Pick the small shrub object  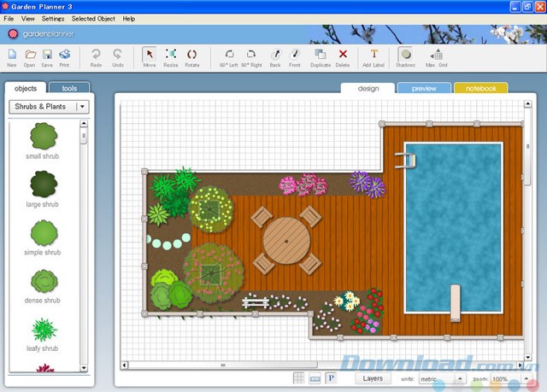43,141
